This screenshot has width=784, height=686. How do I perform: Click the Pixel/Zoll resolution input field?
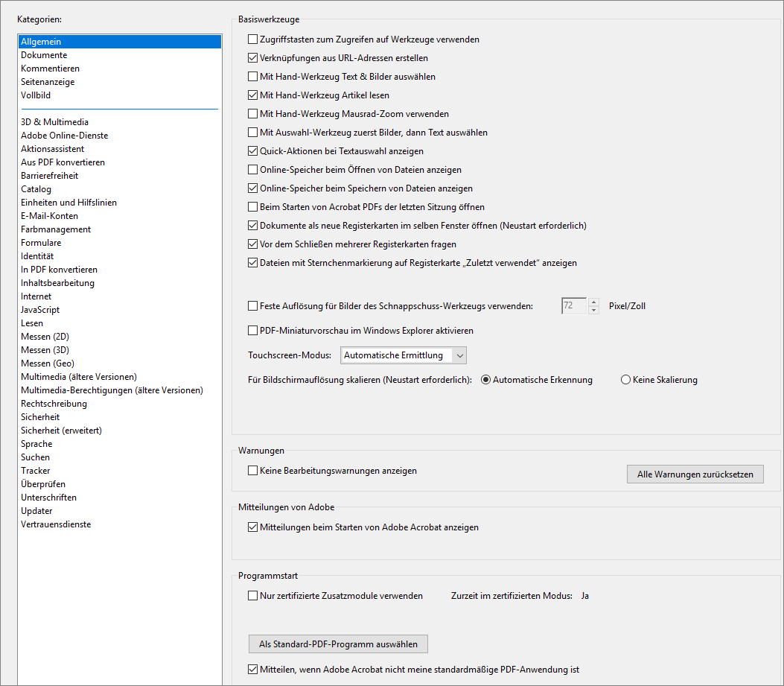pyautogui.click(x=573, y=305)
